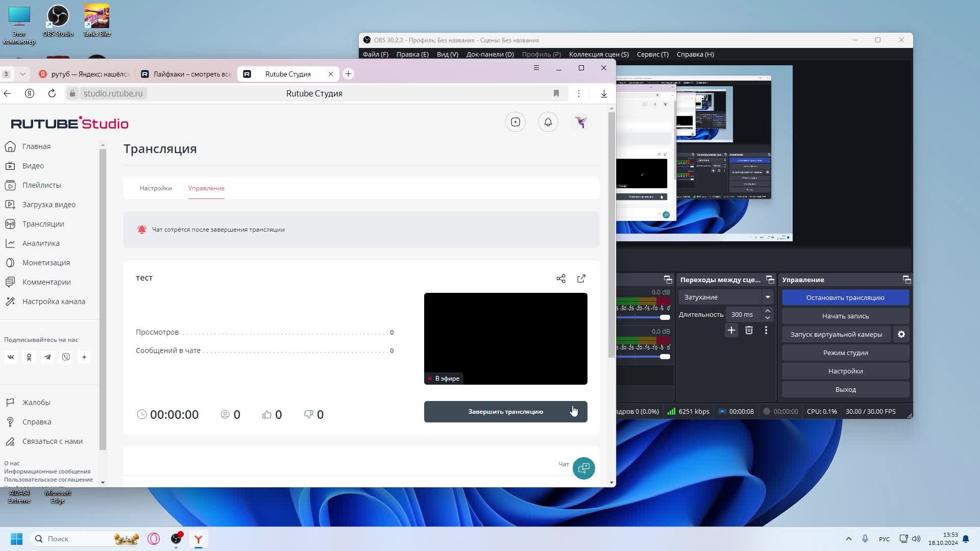980x551 pixels.
Task: Open the support chat bubble
Action: [584, 468]
